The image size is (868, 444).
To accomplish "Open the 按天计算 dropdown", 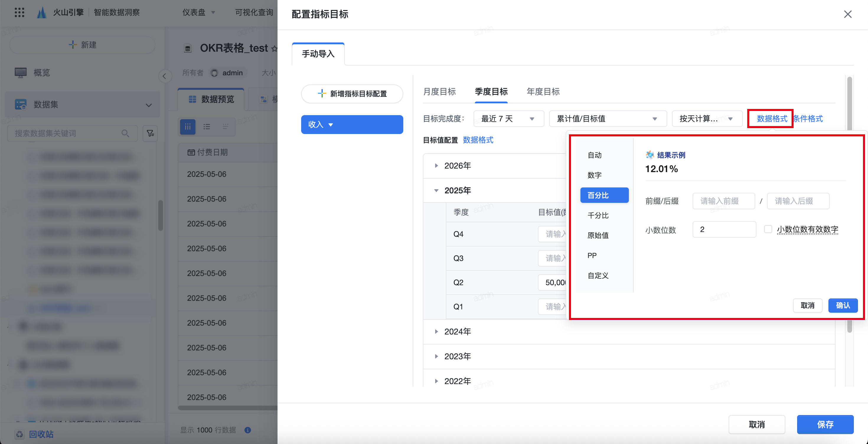I will [x=707, y=119].
